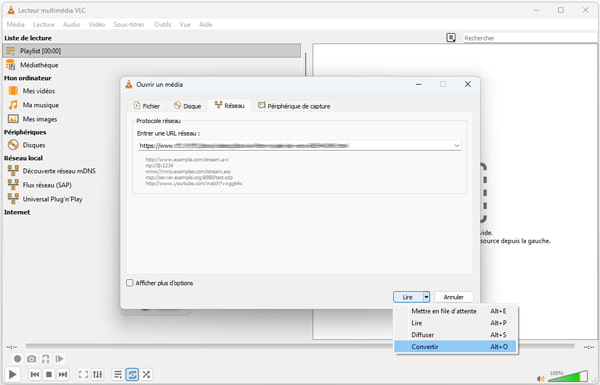Choose Mettre en file d'attente option
Screen dimensions: 600x385
455,311
